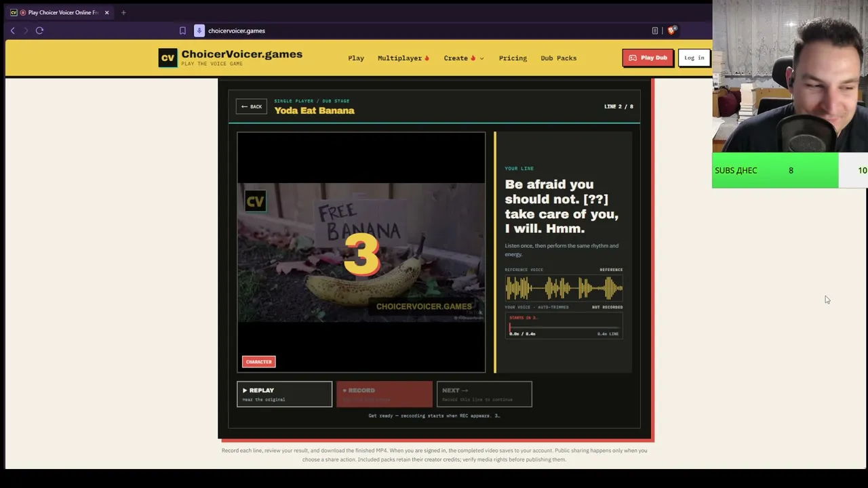
Task: Click the Log in button
Action: pos(694,58)
